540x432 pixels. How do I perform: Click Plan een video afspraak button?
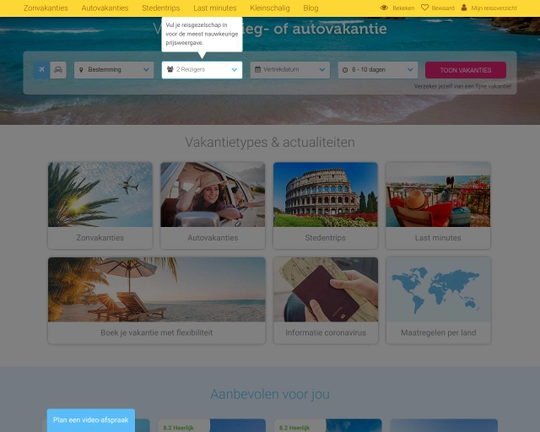coord(91,420)
